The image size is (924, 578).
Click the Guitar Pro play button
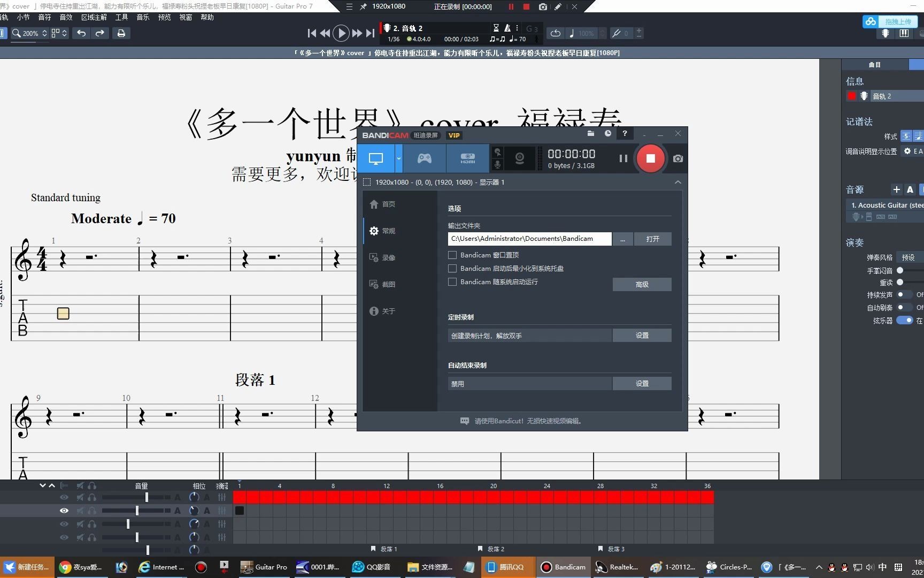pyautogui.click(x=341, y=33)
